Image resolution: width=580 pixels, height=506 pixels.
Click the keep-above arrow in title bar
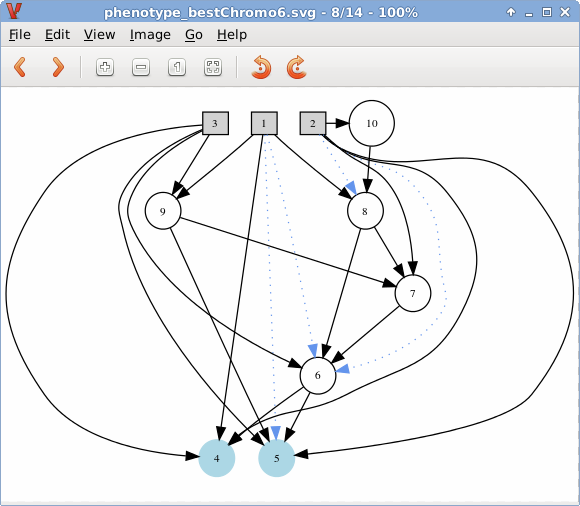point(511,12)
